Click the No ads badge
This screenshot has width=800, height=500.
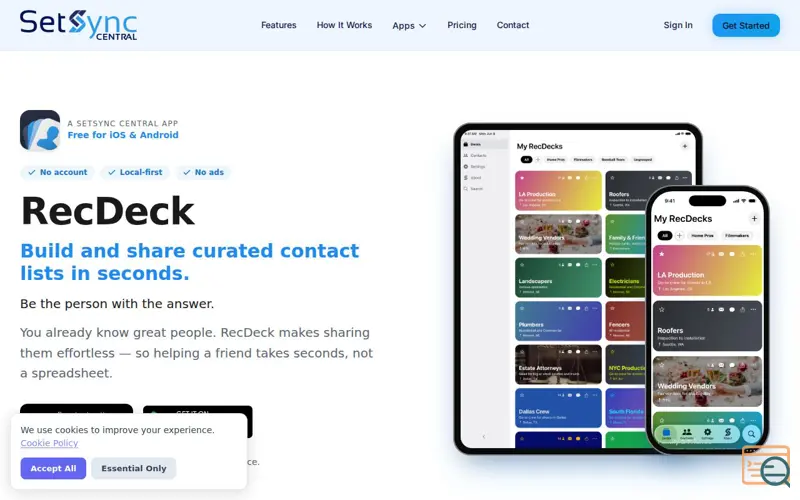point(203,172)
